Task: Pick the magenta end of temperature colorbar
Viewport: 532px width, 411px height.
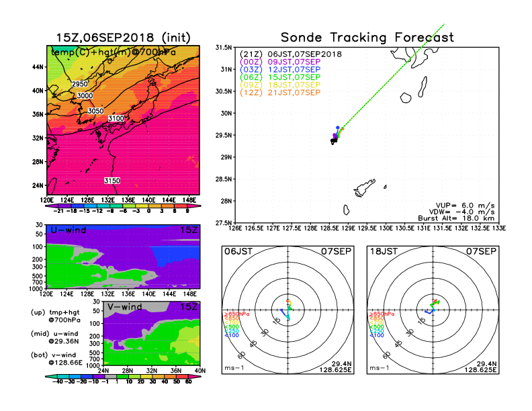Action: pyautogui.click(x=195, y=206)
